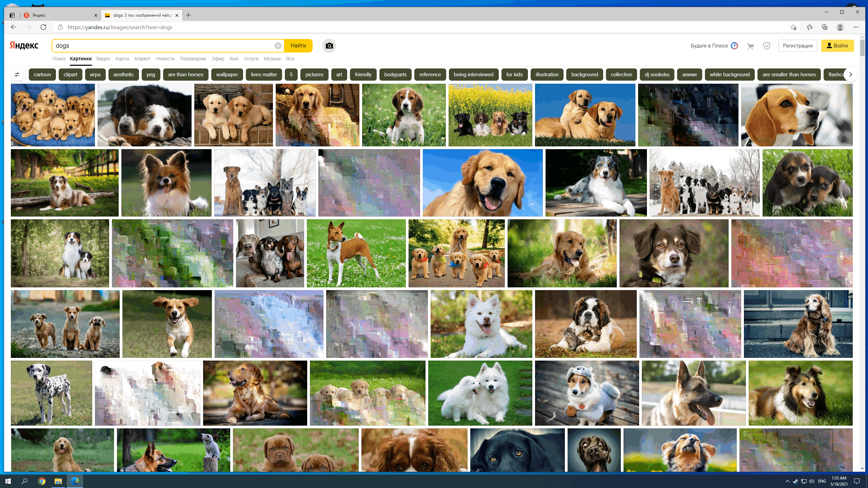Open the golden puppies in blue basket image
The image size is (868, 488).
[53, 115]
